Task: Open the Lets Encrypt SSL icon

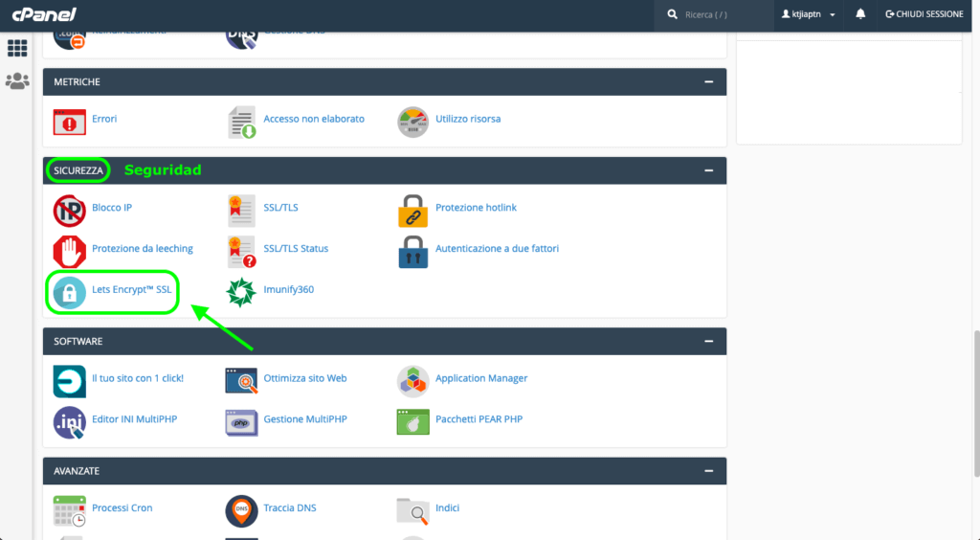Action: (x=69, y=293)
